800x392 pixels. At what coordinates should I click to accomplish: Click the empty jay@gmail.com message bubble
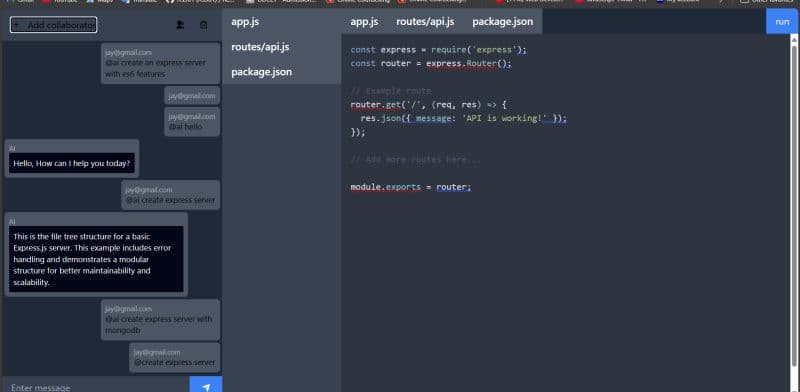192,95
